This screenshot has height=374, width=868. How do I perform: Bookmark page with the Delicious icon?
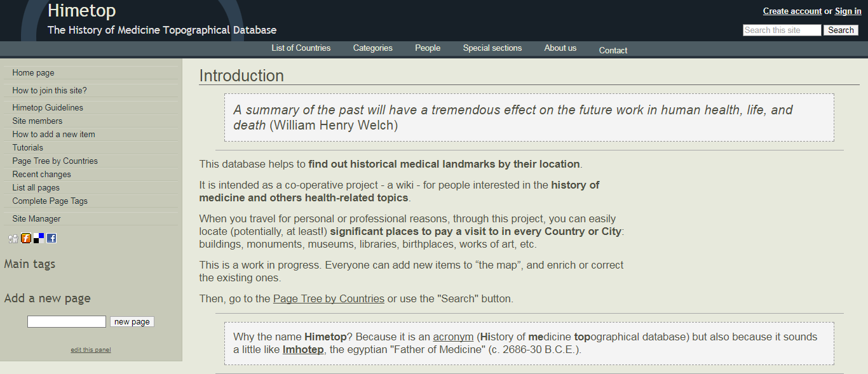(x=39, y=238)
